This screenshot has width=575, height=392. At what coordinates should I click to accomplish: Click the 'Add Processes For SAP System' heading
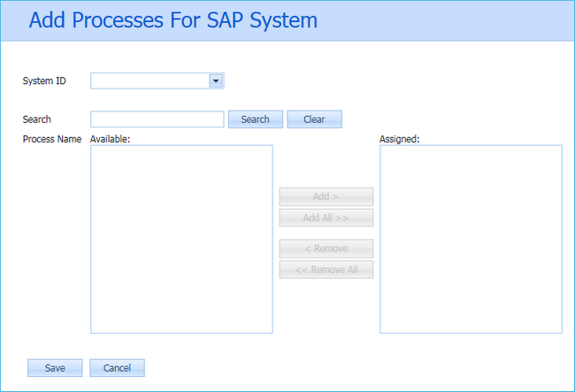(173, 20)
